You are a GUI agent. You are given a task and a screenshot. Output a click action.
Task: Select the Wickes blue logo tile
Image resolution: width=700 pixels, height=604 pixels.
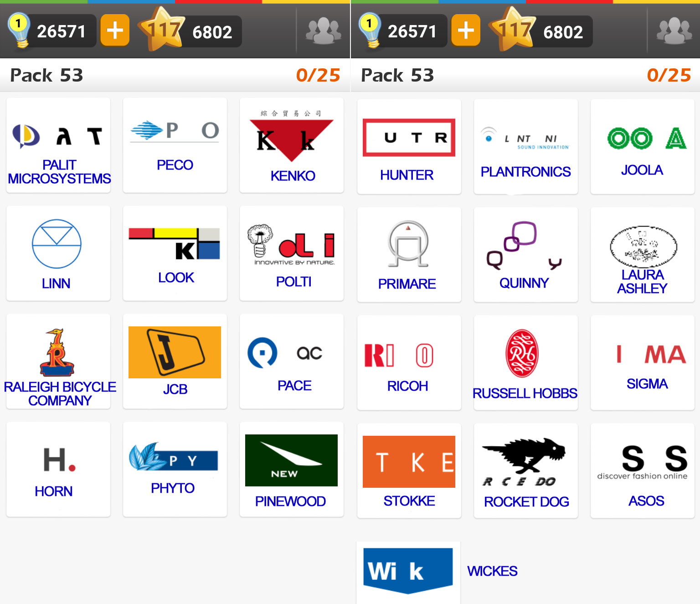click(x=408, y=573)
